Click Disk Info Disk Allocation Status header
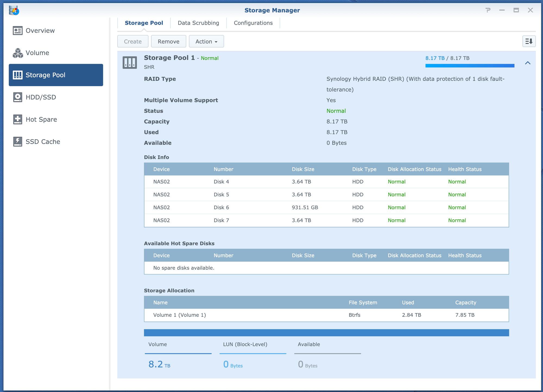The image size is (543, 392). (415, 169)
